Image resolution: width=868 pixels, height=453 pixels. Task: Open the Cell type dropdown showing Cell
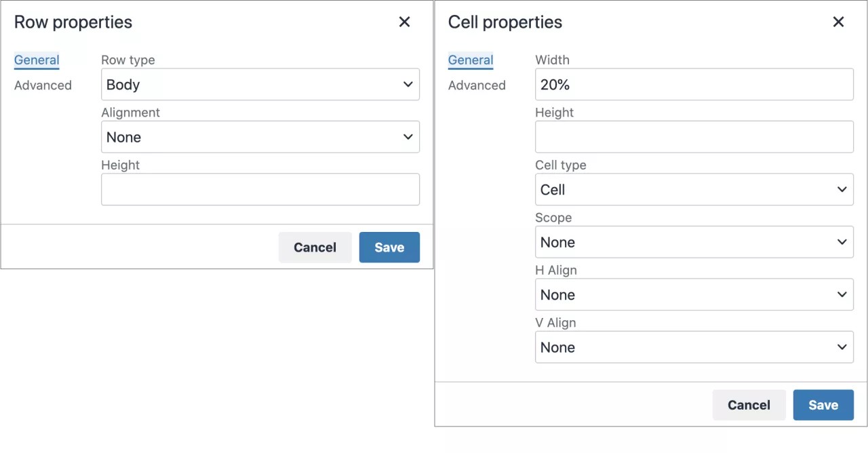[x=694, y=189]
